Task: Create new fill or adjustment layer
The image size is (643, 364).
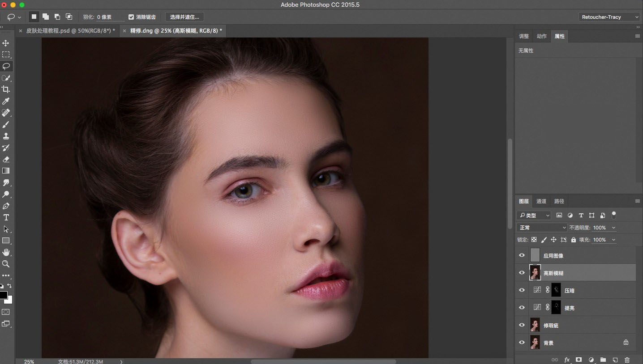Action: [591, 360]
